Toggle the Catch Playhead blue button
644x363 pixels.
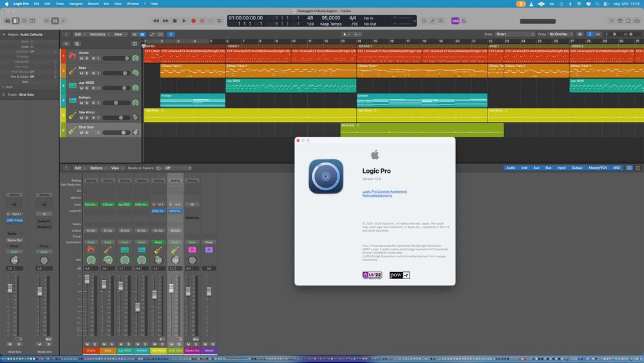click(171, 34)
